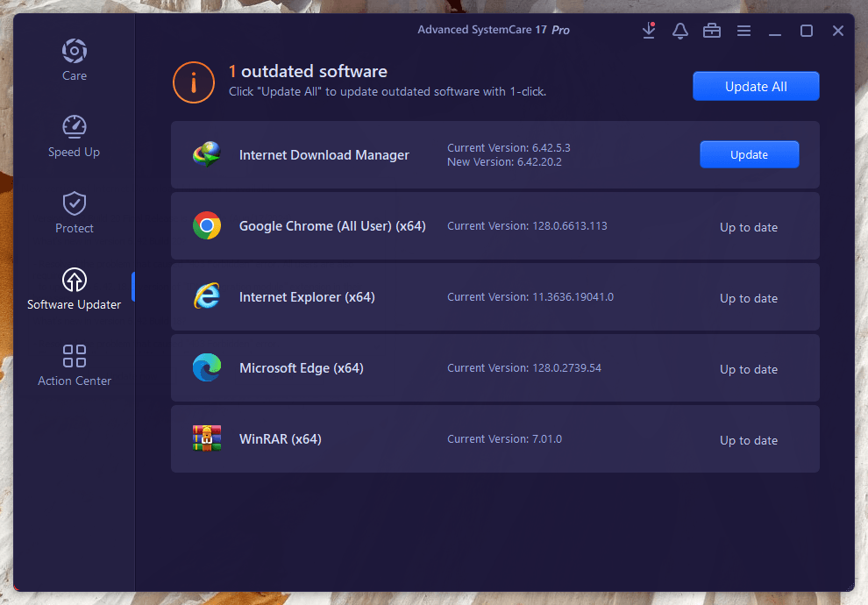The image size is (868, 605).
Task: Click the Google Chrome logo icon
Action: pos(207,226)
